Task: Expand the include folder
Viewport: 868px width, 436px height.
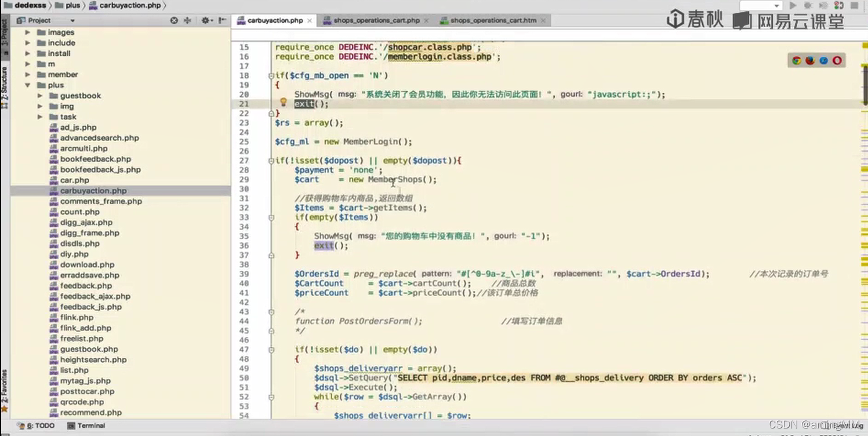Action: click(x=27, y=43)
